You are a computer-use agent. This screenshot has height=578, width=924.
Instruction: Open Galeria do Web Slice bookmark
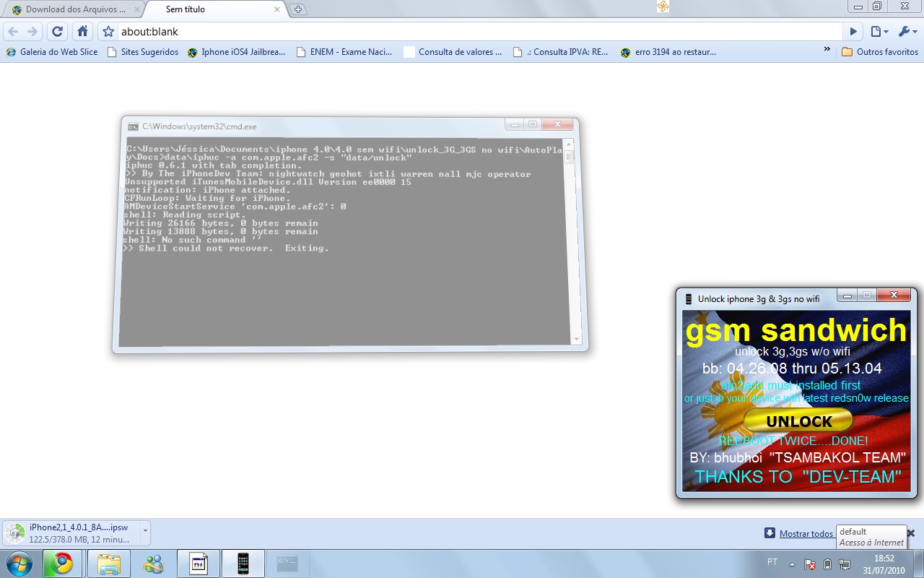52,52
